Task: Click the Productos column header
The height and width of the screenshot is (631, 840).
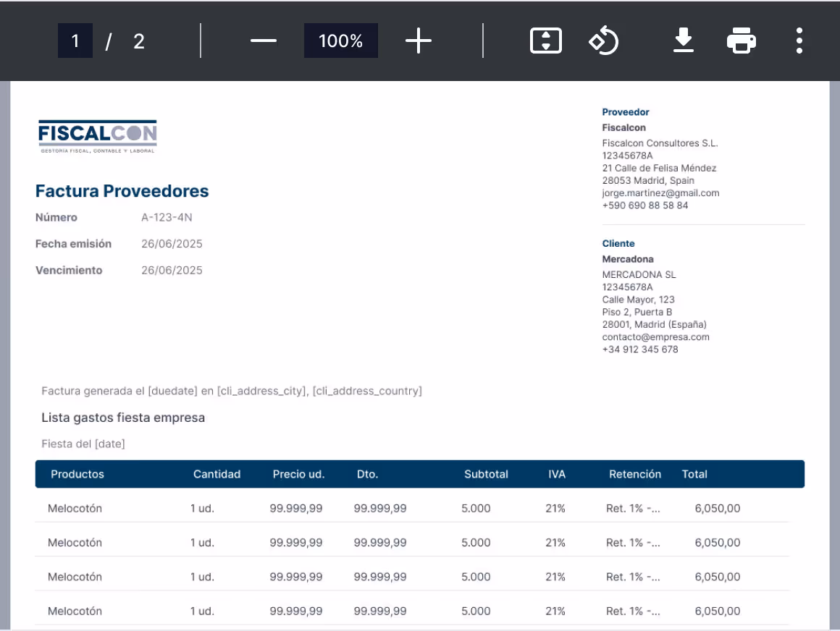Action: tap(77, 474)
